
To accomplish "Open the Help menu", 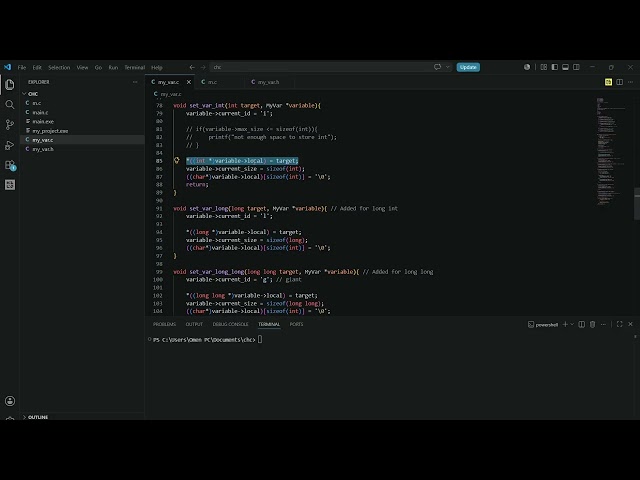I will pos(157,67).
